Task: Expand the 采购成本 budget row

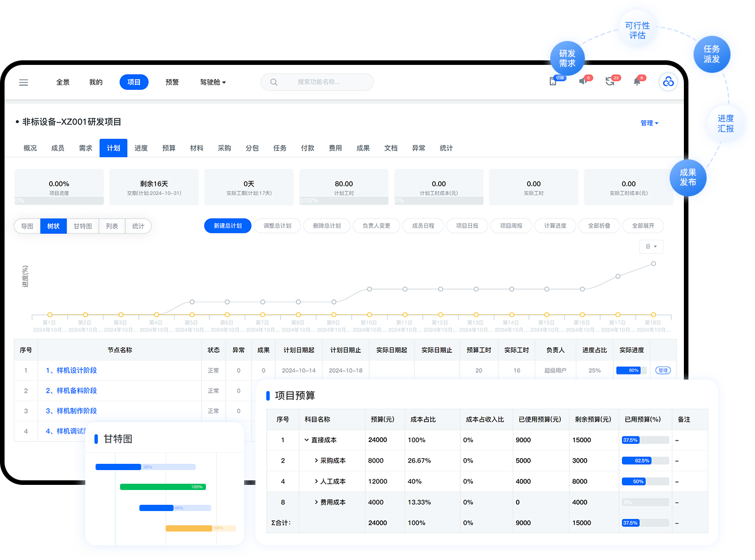Action: coord(316,460)
